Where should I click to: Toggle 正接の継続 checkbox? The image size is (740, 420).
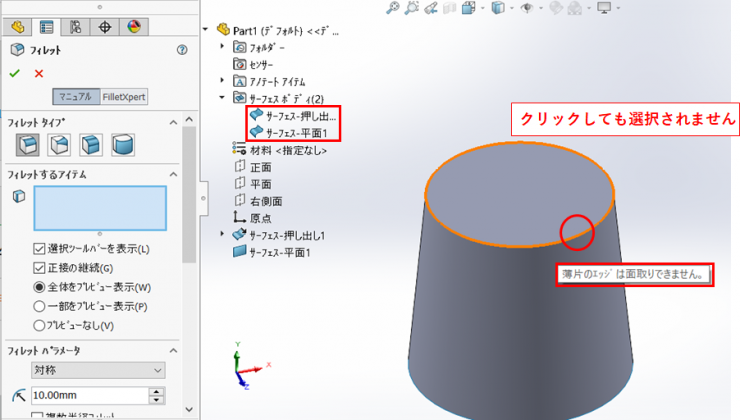(39, 268)
